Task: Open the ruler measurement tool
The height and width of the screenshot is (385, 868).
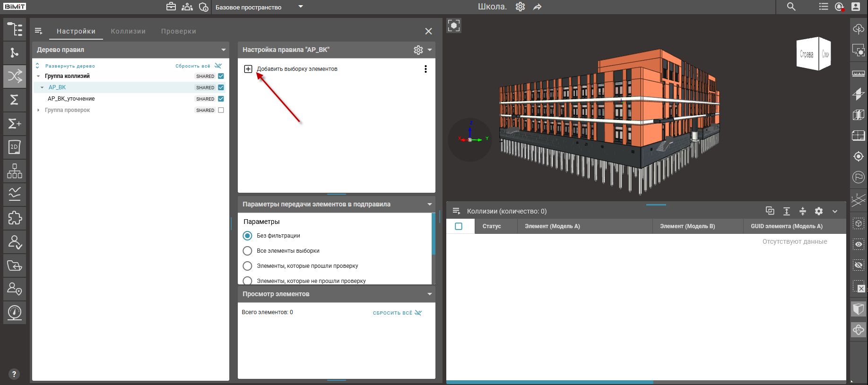Action: 859,73
